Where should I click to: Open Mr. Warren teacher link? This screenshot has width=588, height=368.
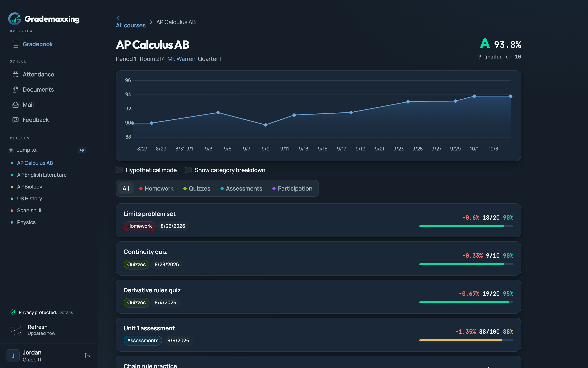(181, 59)
